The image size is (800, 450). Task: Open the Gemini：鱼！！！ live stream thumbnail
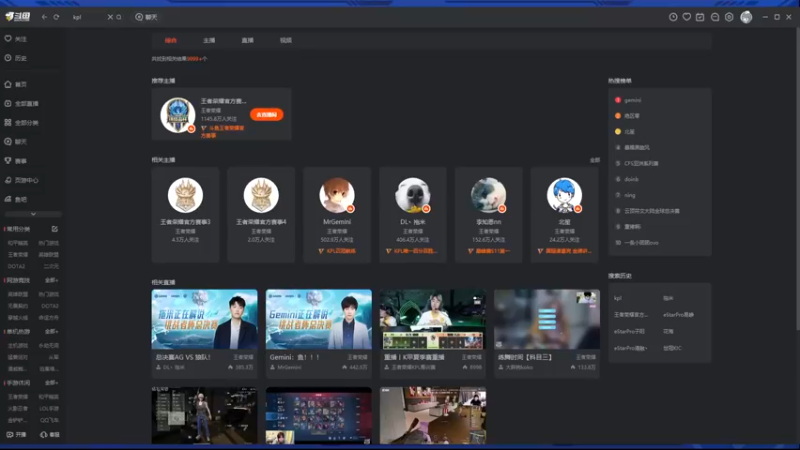tap(319, 319)
